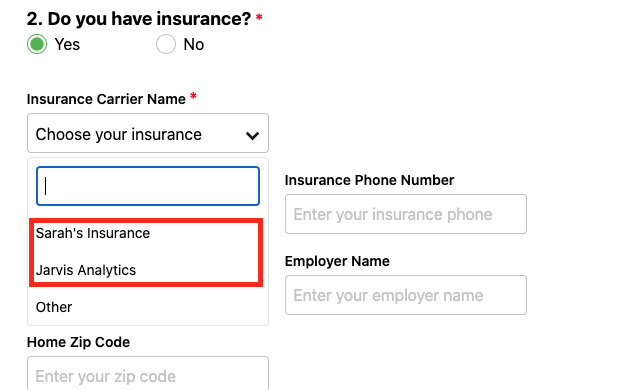The height and width of the screenshot is (390, 635).
Task: Click the Home Zip Code field
Action: coord(148,374)
